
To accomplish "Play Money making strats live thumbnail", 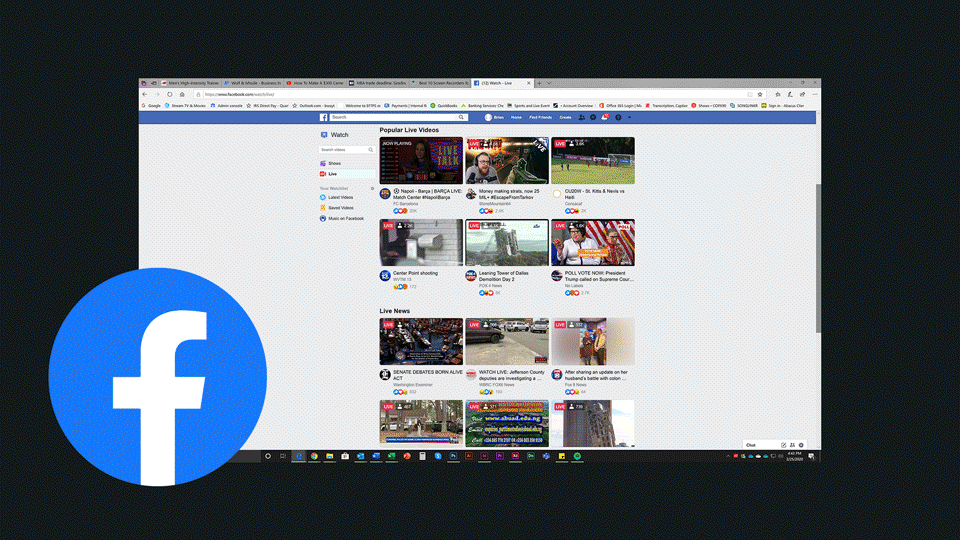I will click(507, 161).
